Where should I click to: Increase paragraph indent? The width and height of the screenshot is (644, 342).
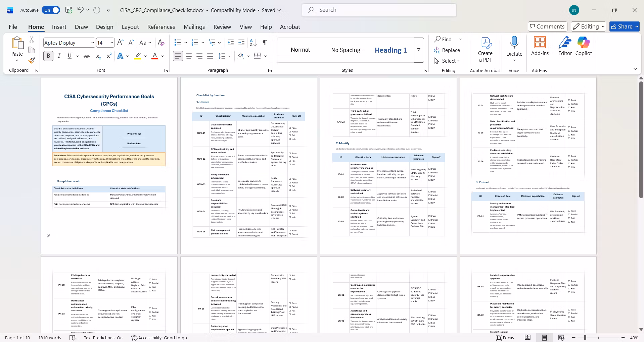click(x=241, y=43)
